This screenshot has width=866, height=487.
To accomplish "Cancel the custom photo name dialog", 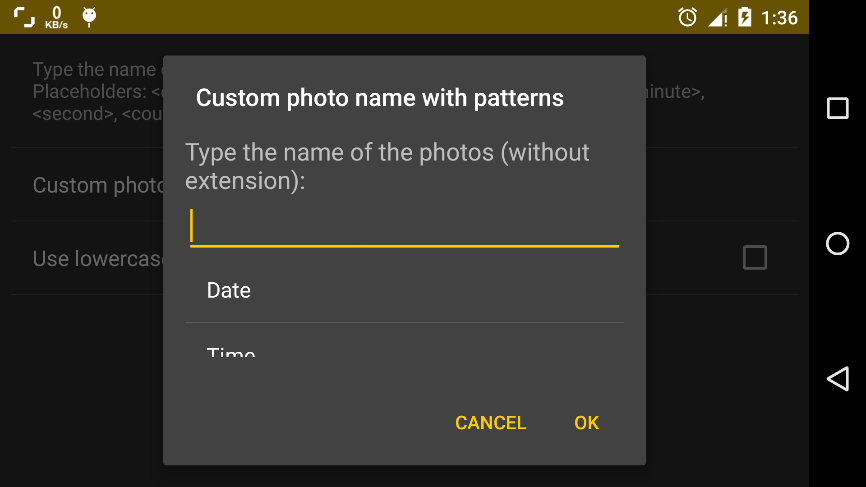I will (x=490, y=423).
